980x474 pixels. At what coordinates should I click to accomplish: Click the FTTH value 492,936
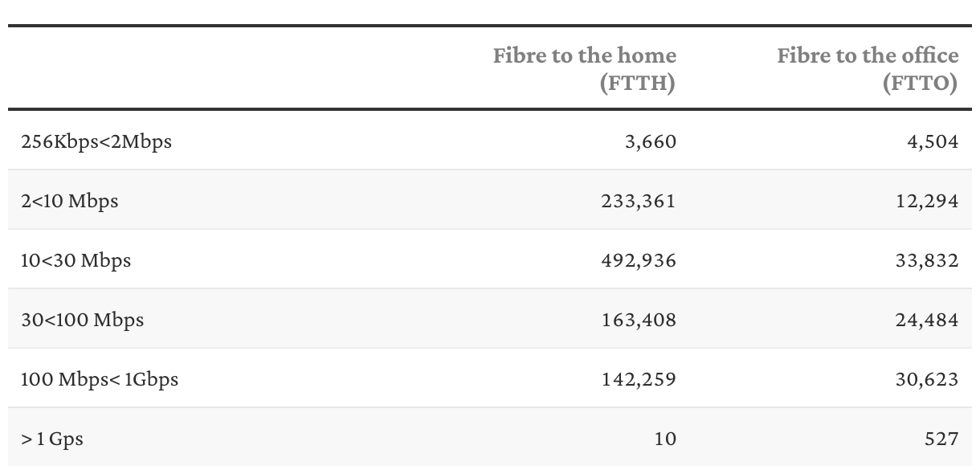coord(639,260)
